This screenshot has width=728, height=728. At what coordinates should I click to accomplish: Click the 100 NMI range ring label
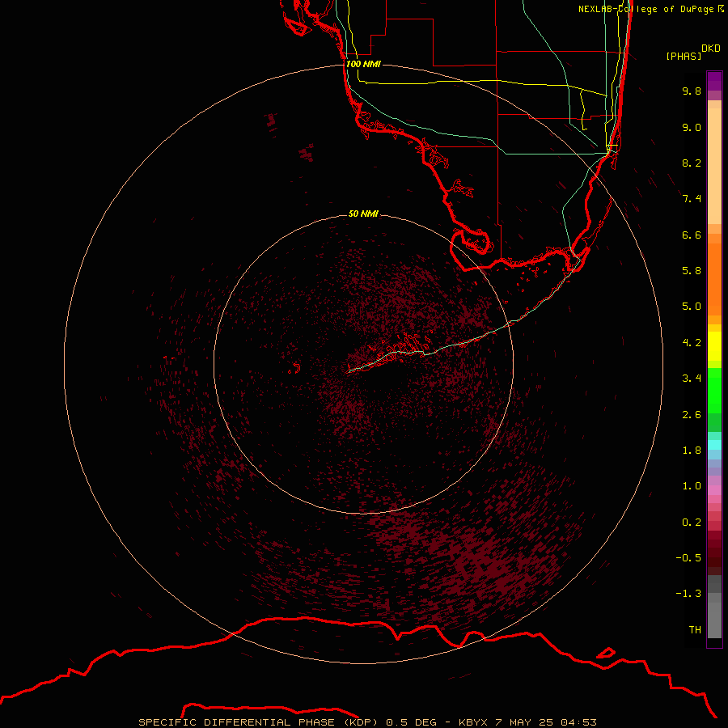pyautogui.click(x=363, y=64)
